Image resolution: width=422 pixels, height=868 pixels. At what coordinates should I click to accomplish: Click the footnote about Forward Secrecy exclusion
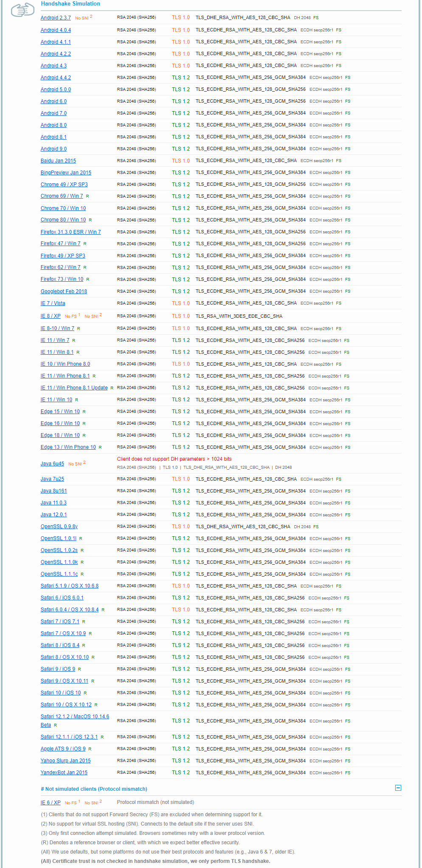tap(152, 815)
